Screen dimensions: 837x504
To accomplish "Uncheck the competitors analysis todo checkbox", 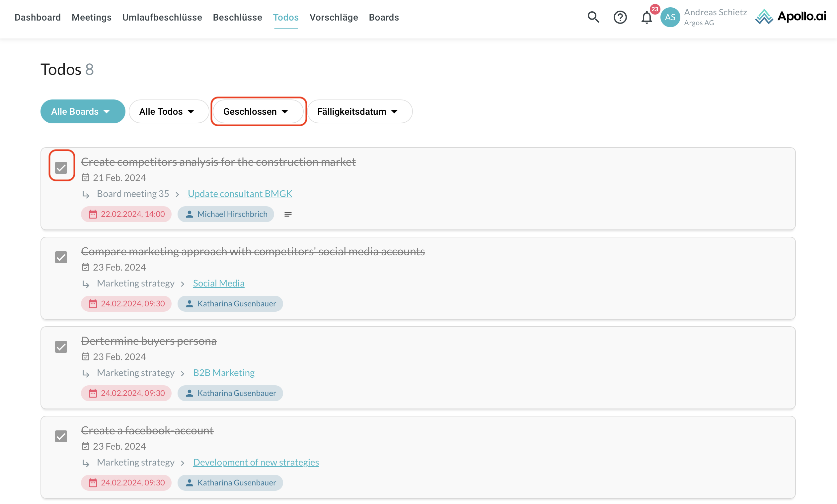I will tap(61, 168).
